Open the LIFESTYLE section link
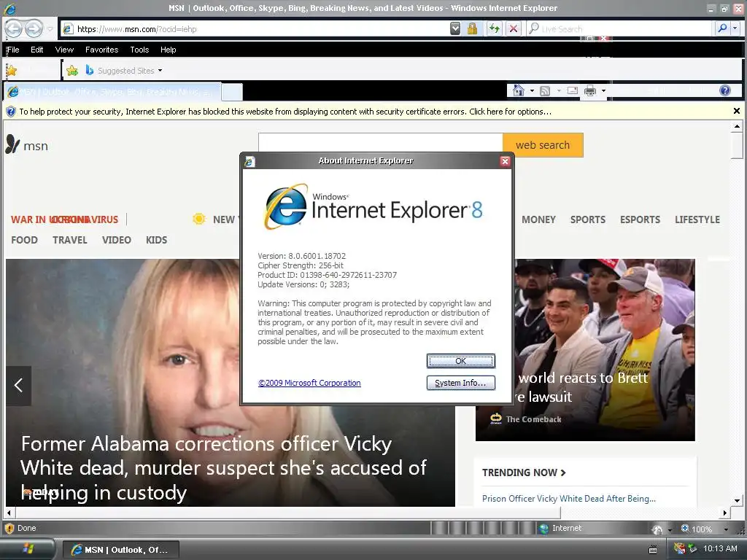747x560 pixels. [x=697, y=219]
